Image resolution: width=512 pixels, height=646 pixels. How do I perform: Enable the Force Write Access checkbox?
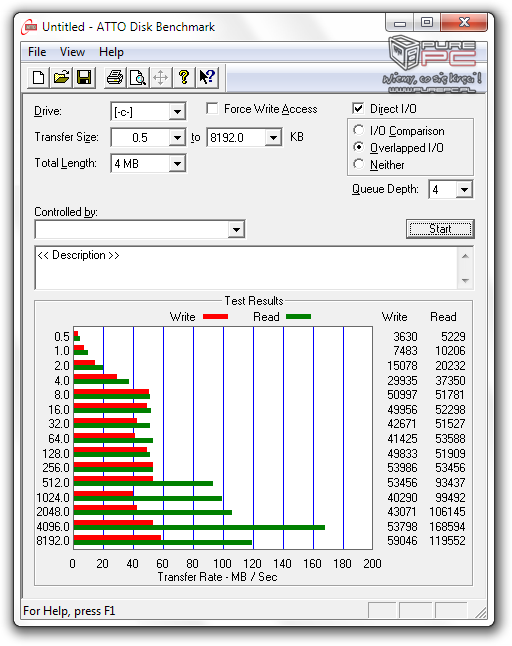point(212,109)
